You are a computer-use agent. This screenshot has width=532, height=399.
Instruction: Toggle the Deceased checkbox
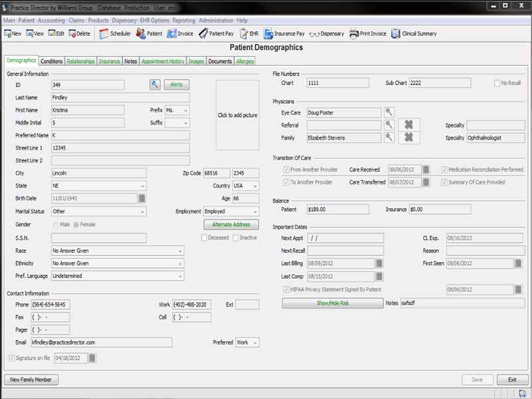point(204,238)
